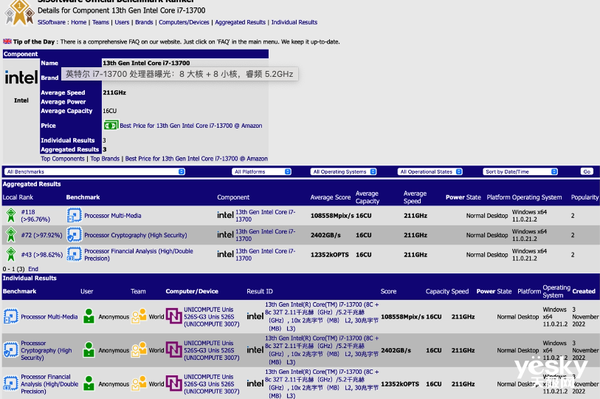Click Anonymous user icon in Cryptography result

coord(89,350)
